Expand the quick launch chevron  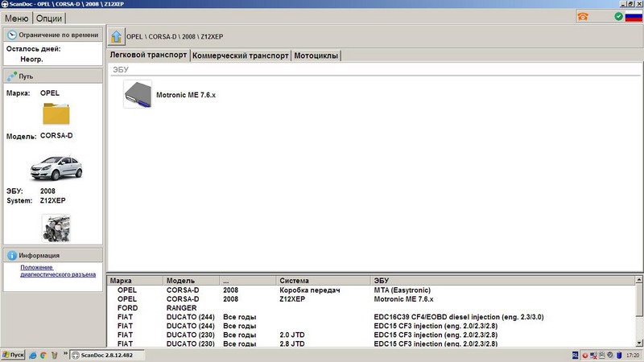[x=65, y=354]
